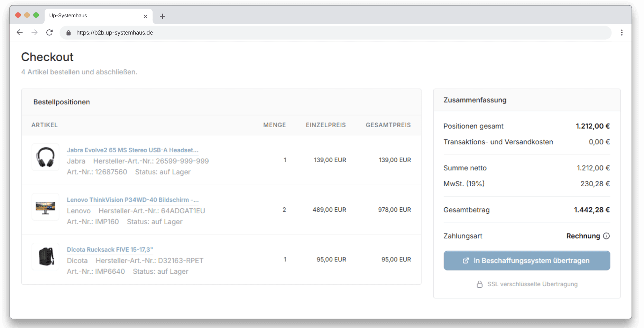Click manufacturer number 64ADGAT1EU
Screen dimensions: 644x328
[x=183, y=211]
